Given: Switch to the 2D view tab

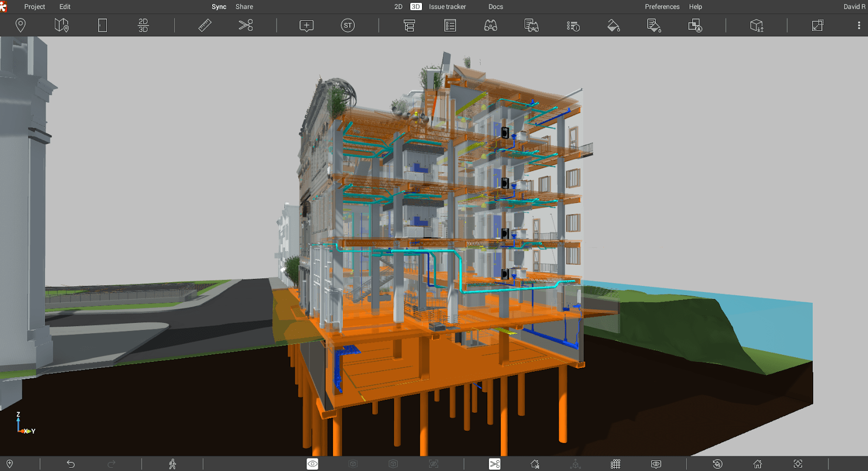Looking at the screenshot, I should pos(398,7).
